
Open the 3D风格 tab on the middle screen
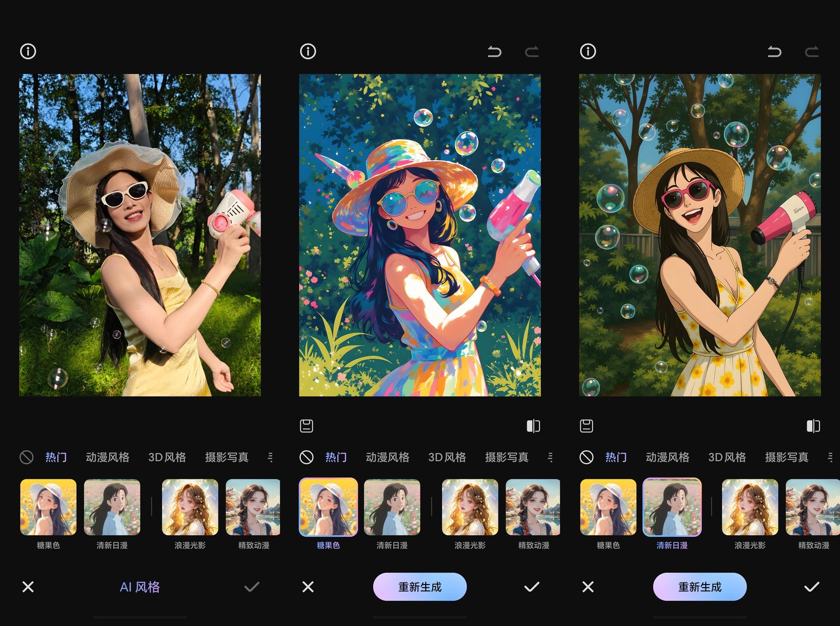[447, 457]
